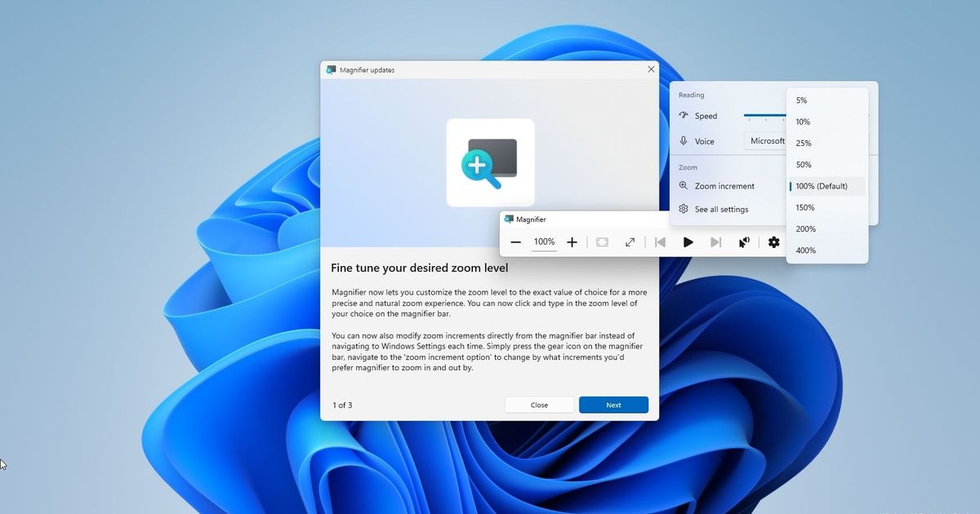Edit the 100% zoom level field

click(544, 242)
